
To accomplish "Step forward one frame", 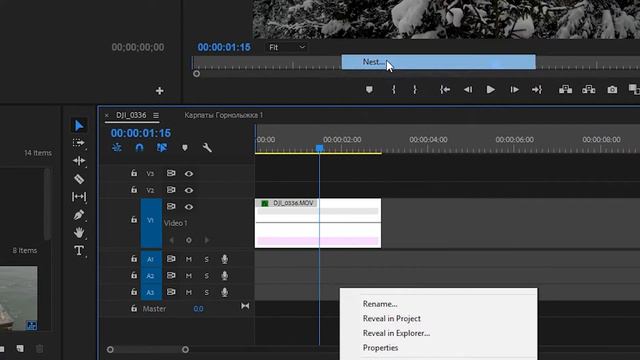I will pyautogui.click(x=514, y=89).
